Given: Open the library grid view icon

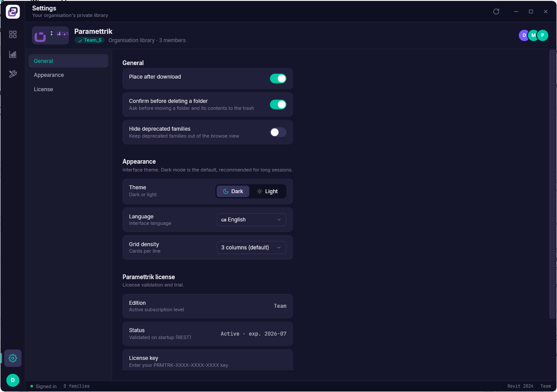Looking at the screenshot, I should point(13,34).
